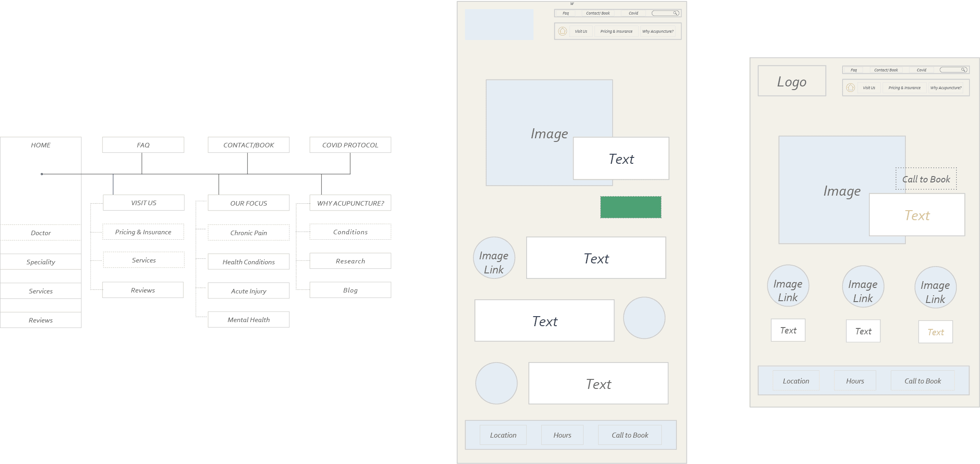Screen dimensions: 980x464
Task: Open Visit Us in the green-box wireframe nav
Action: (581, 31)
